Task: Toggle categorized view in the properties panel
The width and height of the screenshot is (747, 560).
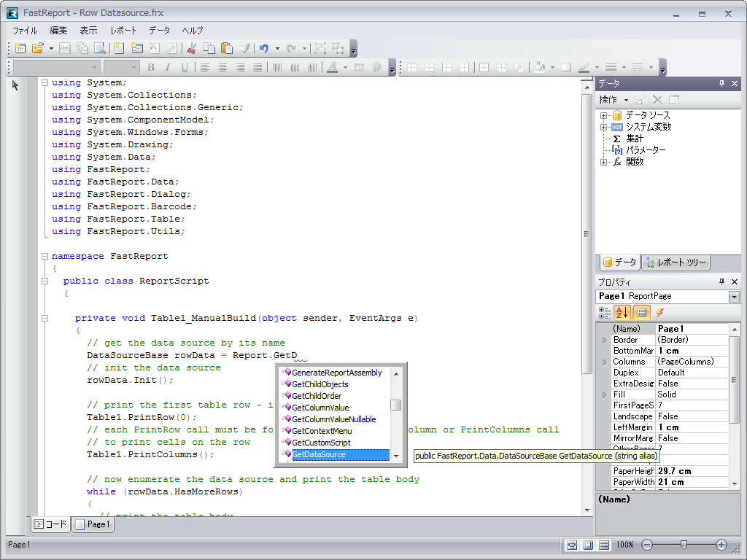Action: pyautogui.click(x=604, y=313)
